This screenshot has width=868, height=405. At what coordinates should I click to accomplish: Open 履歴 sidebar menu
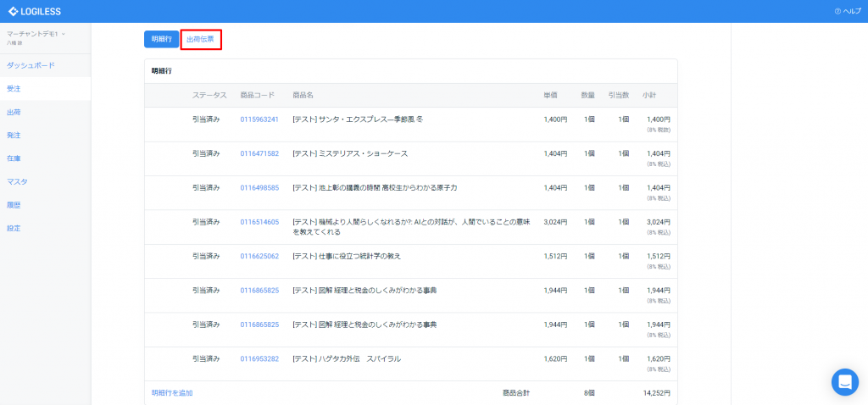tap(14, 205)
